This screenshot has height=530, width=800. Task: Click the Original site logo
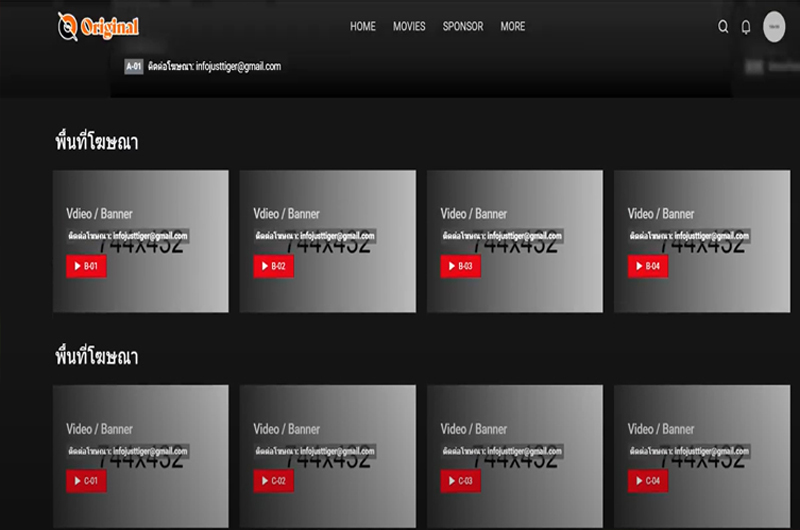pos(98,27)
